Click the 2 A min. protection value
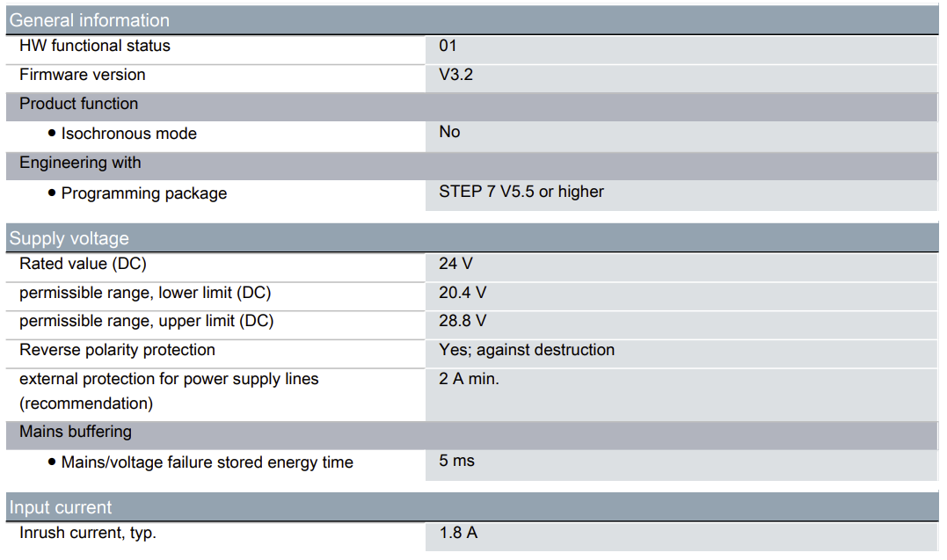 469,379
